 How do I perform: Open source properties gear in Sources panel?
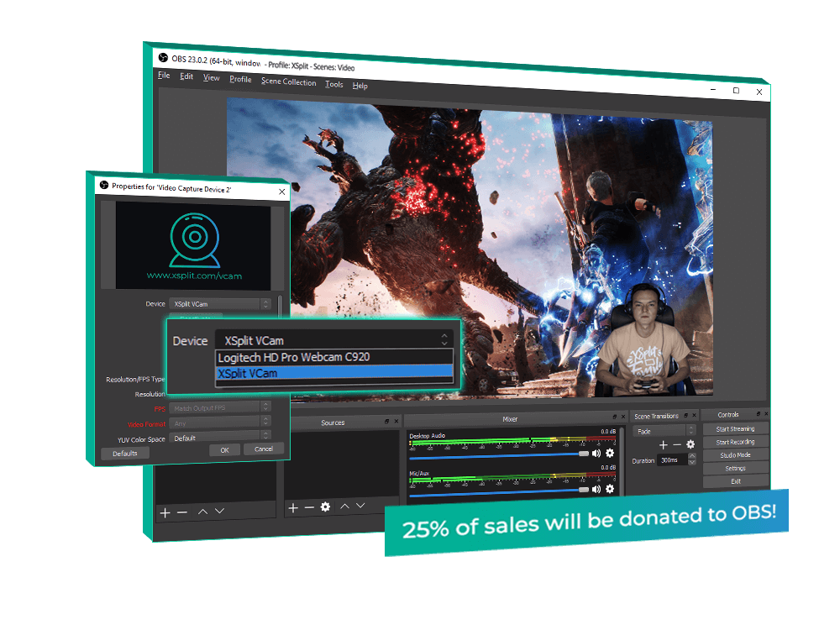pyautogui.click(x=325, y=507)
